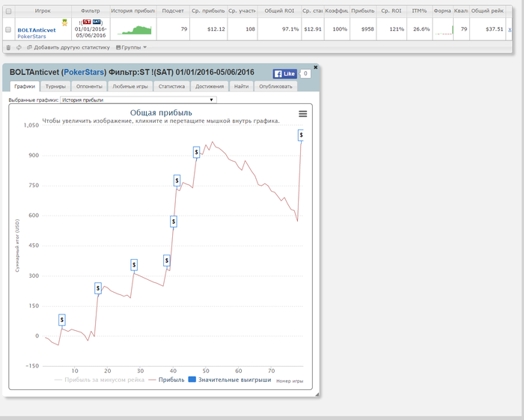The image size is (524, 420).
Task: Click the $ win marker near game 17
Action: point(98,288)
